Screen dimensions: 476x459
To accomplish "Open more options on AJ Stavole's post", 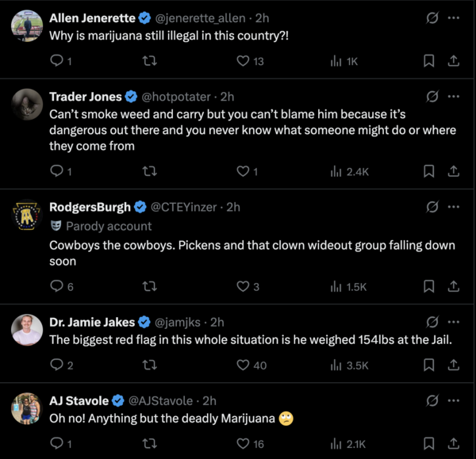I will click(x=454, y=400).
